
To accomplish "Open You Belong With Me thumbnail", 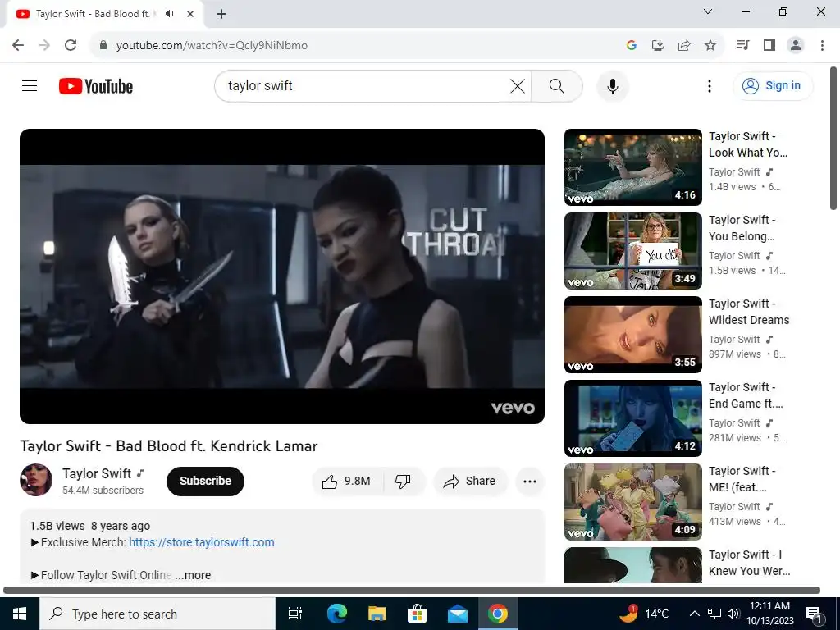I will (x=632, y=251).
